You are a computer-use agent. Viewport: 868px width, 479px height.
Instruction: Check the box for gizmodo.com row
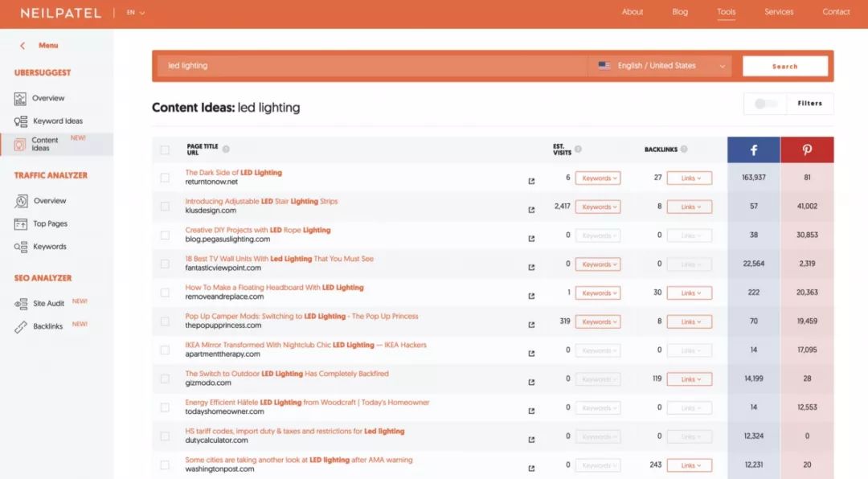[165, 379]
